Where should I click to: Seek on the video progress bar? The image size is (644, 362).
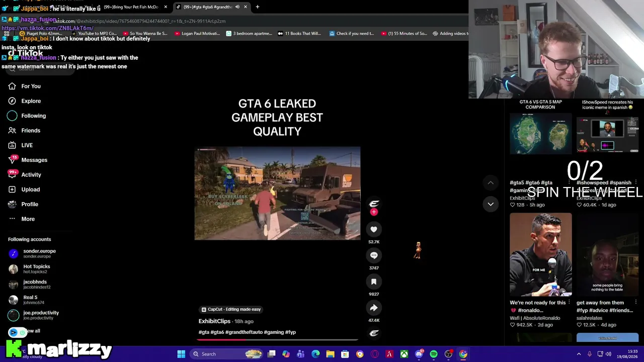(277, 339)
